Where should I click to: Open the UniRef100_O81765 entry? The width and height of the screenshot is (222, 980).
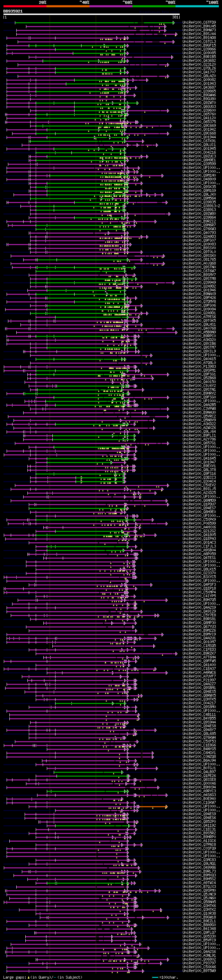[199, 259]
